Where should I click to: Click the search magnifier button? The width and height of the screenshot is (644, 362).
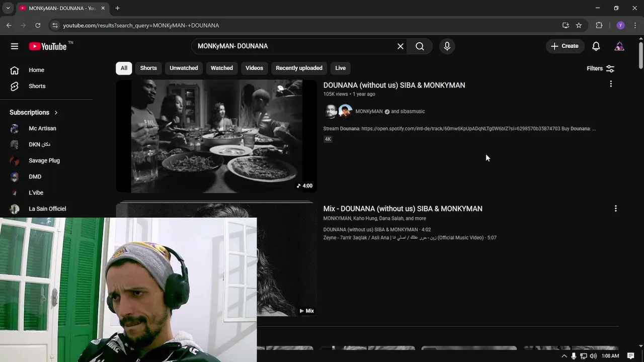pyautogui.click(x=420, y=46)
